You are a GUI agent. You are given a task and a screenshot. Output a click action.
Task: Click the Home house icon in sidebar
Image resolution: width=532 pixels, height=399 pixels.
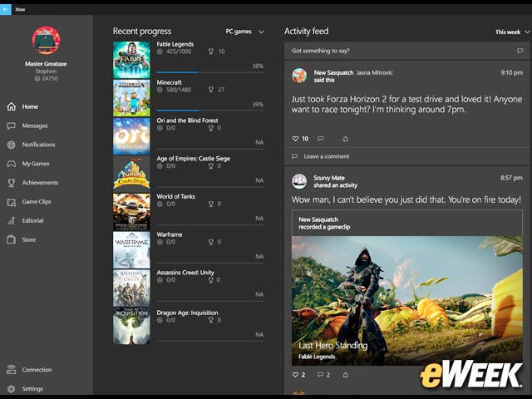pos(11,106)
